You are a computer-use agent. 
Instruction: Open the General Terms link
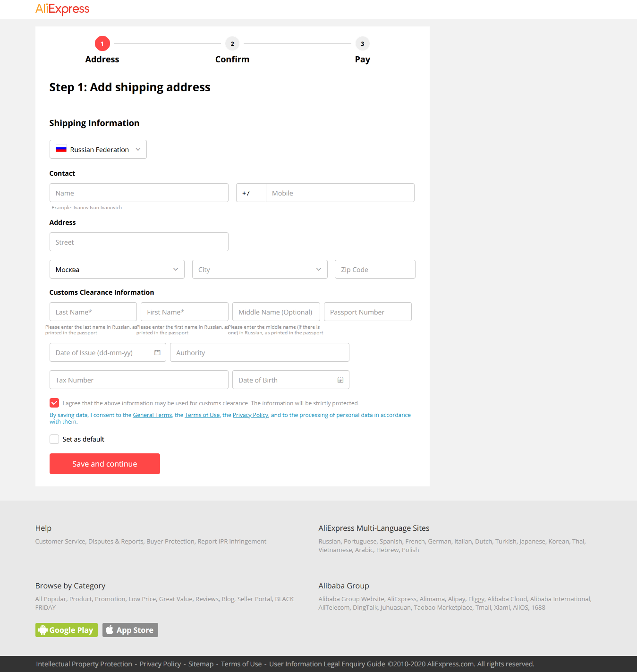(153, 415)
